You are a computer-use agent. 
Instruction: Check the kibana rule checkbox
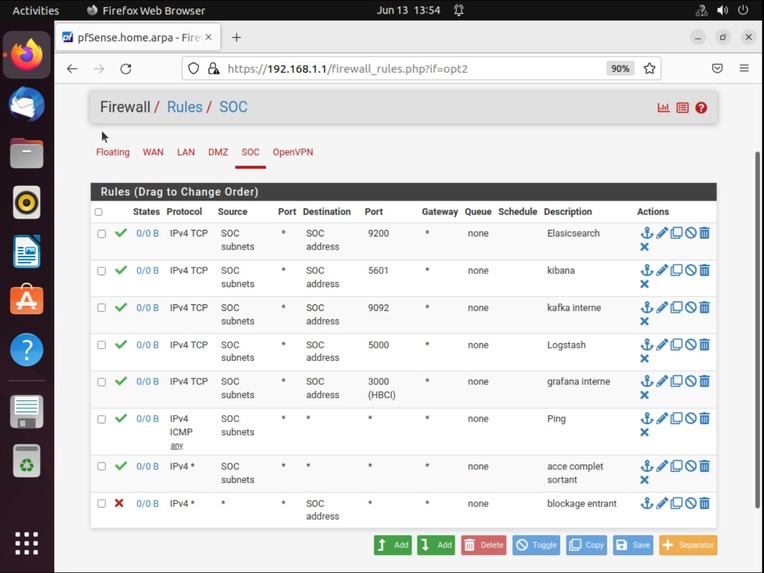point(101,271)
